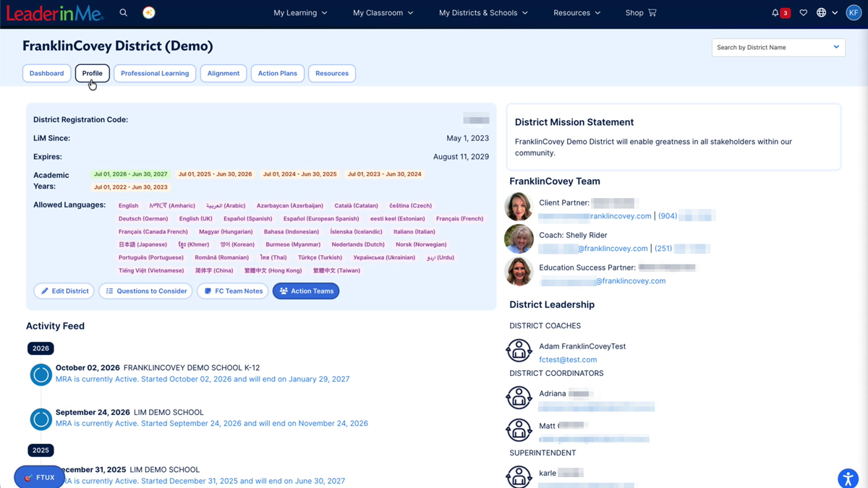The image size is (868, 488).
Task: Click the 2025 year marker in Activity Feed
Action: [x=41, y=450]
